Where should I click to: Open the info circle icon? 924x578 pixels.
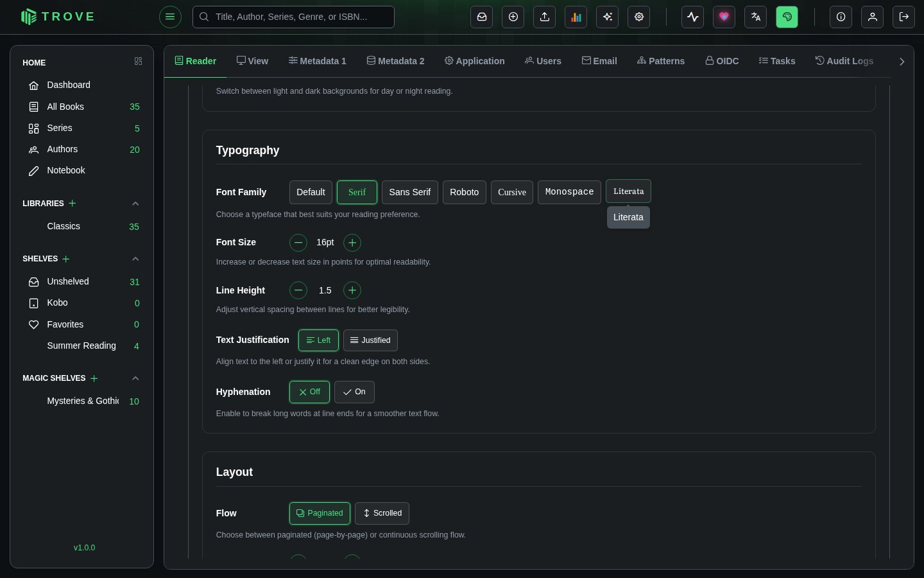coord(841,17)
